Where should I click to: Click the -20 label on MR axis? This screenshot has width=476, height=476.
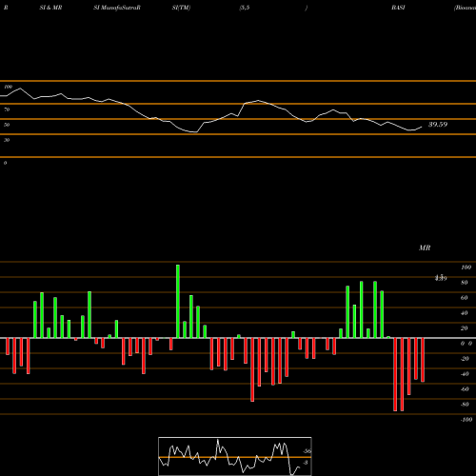click(x=465, y=359)
